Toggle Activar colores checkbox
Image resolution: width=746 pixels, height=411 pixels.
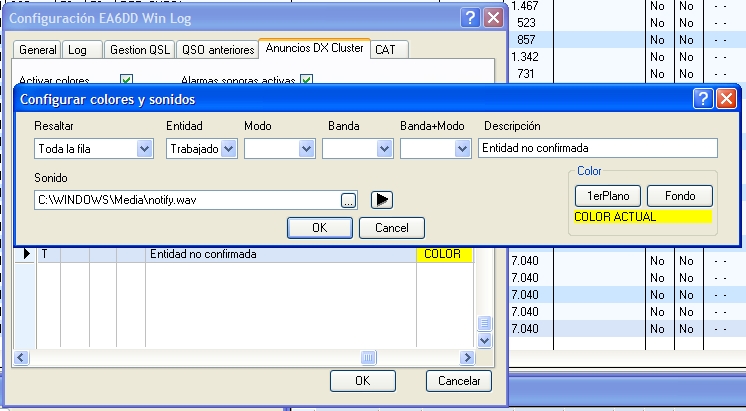127,80
